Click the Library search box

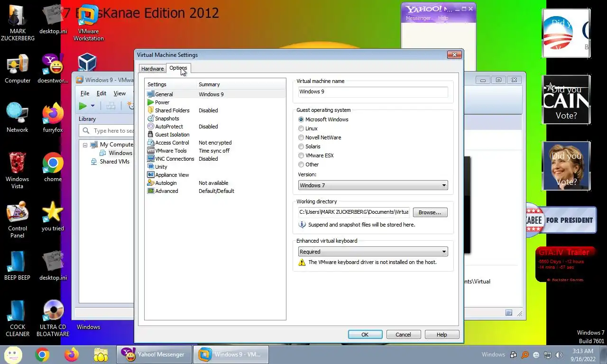click(x=107, y=131)
